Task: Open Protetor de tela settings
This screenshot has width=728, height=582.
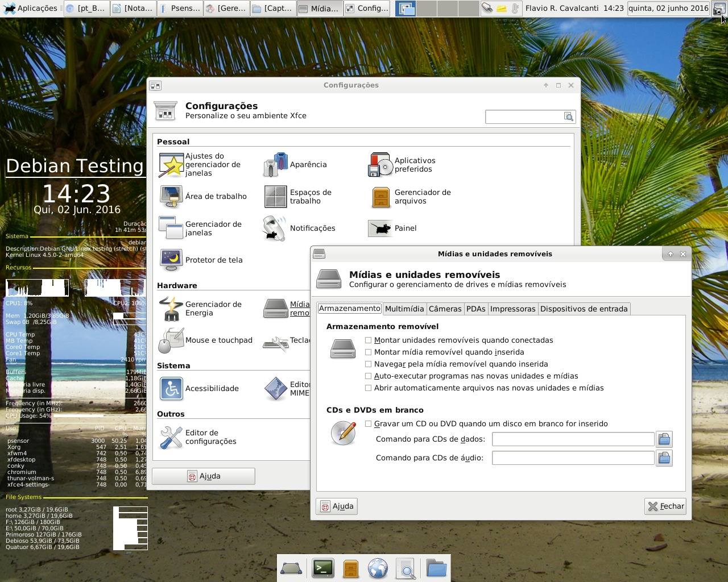Action: (x=171, y=260)
